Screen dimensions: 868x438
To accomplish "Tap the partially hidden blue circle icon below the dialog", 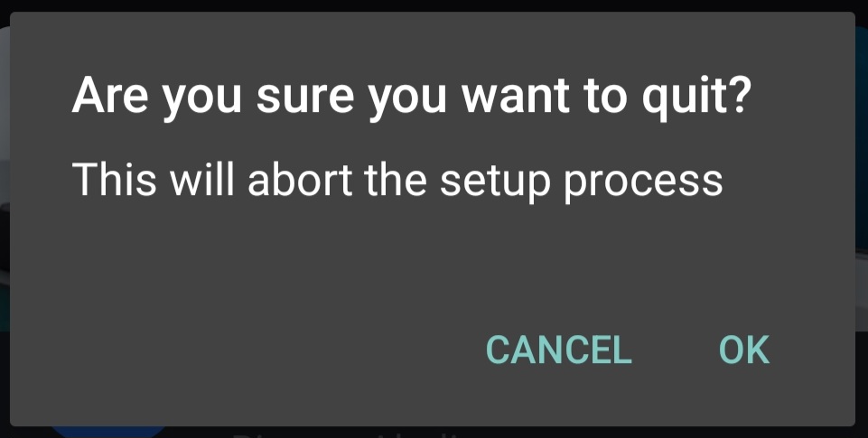I will click(x=109, y=432).
